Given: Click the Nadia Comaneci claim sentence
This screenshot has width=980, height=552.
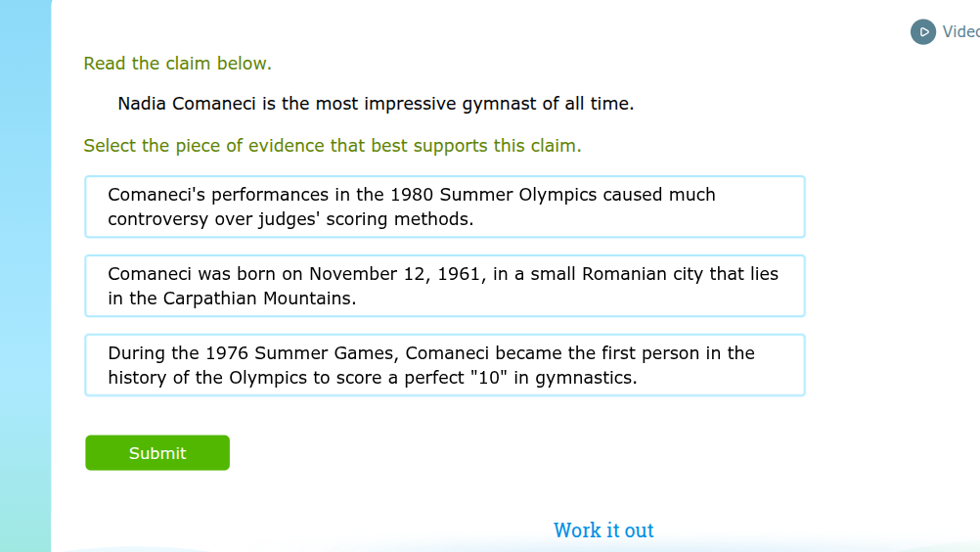Looking at the screenshot, I should point(376,104).
